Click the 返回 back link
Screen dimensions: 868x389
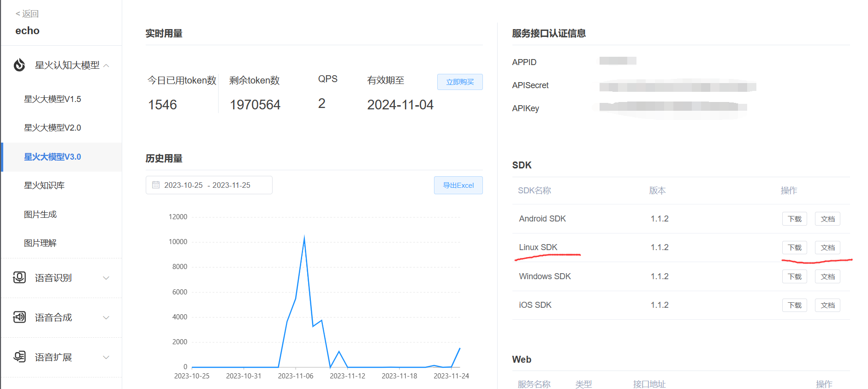coord(27,14)
